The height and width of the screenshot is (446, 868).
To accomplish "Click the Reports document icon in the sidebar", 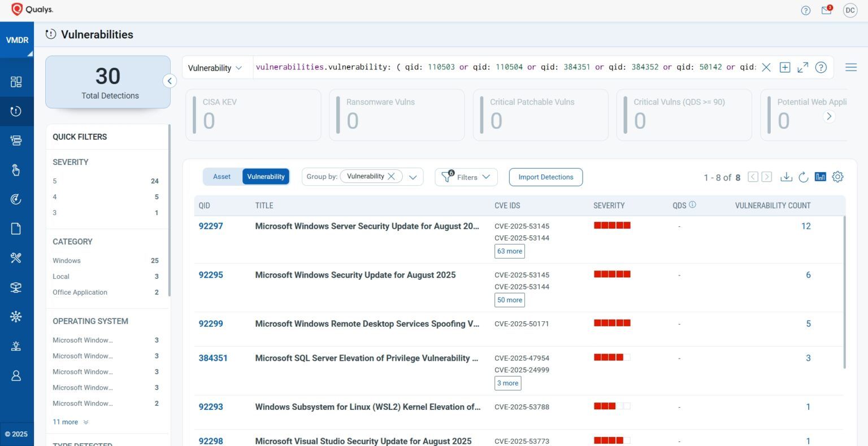I will (17, 228).
